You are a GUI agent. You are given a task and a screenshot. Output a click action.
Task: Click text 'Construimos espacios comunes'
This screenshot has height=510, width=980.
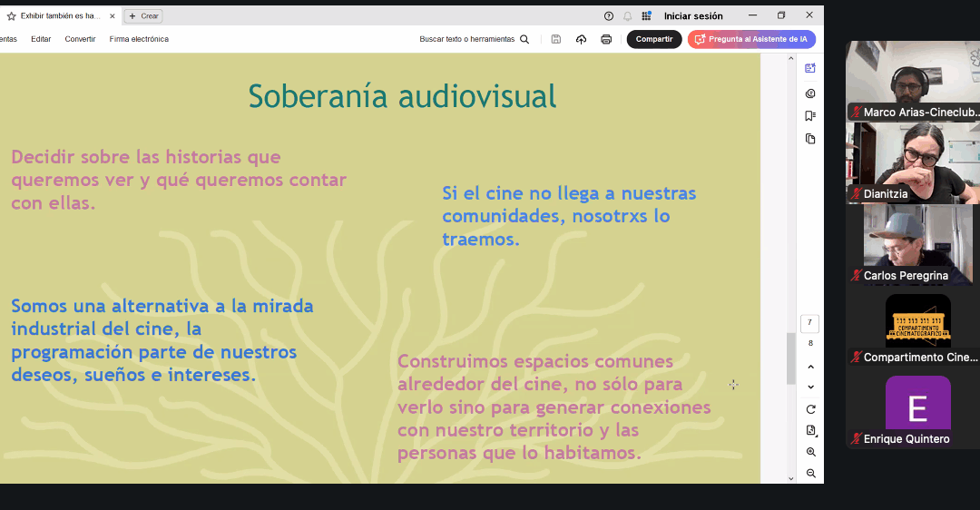(x=535, y=361)
